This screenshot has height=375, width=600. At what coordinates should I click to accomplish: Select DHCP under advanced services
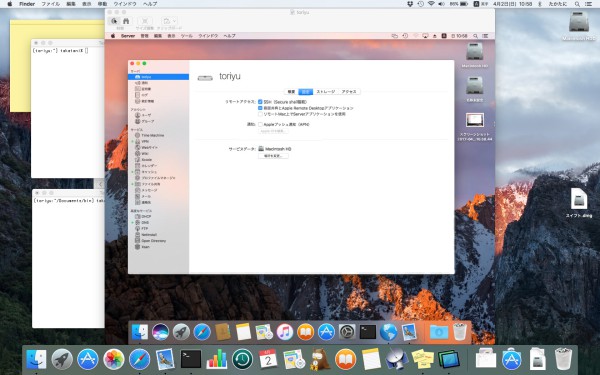158,216
